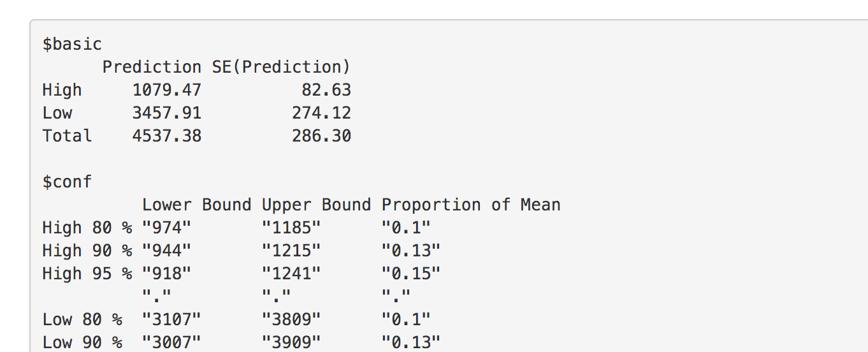This screenshot has width=868, height=352.
Task: Select the standard error value 82.63
Action: 326,90
